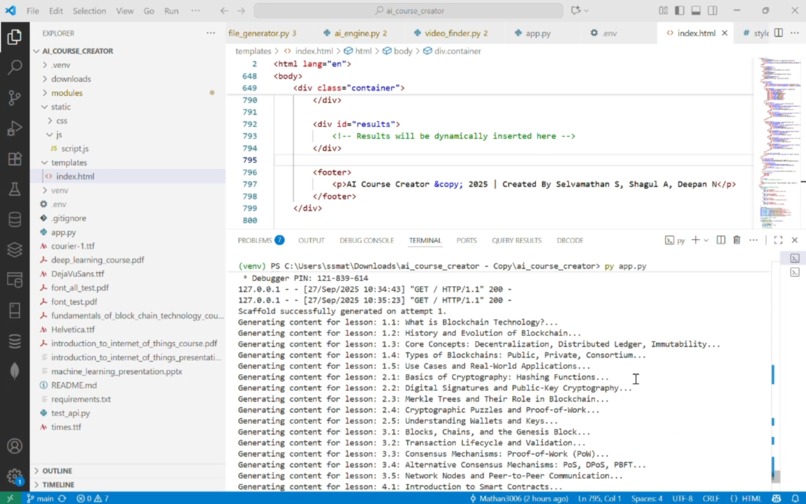806x504 pixels.
Task: Close the index.html editor tab
Action: pyautogui.click(x=725, y=33)
